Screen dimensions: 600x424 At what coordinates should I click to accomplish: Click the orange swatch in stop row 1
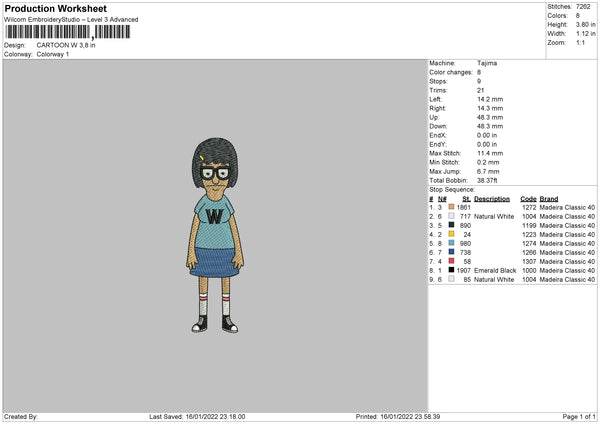(x=452, y=207)
